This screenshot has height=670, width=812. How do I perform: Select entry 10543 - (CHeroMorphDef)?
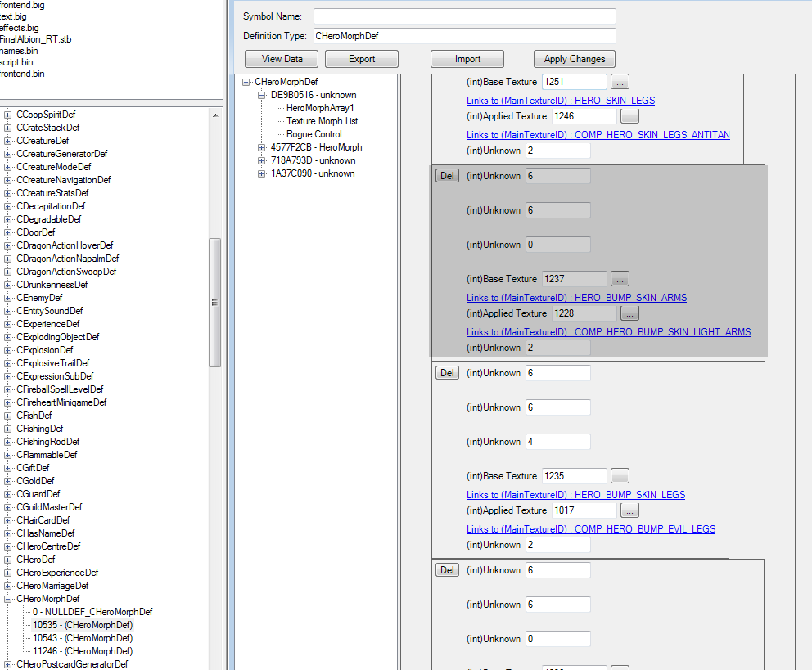(x=82, y=637)
